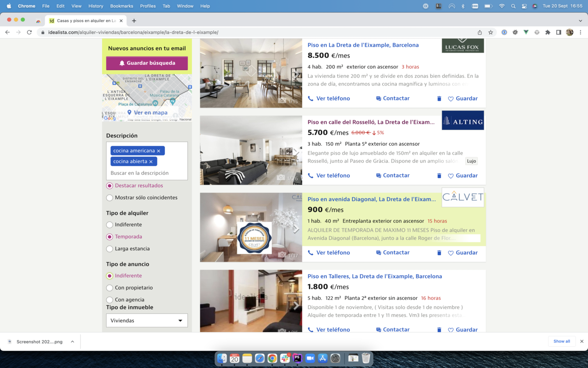The width and height of the screenshot is (588, 368).
Task: Remove the cocina americana filter tag
Action: [158, 151]
